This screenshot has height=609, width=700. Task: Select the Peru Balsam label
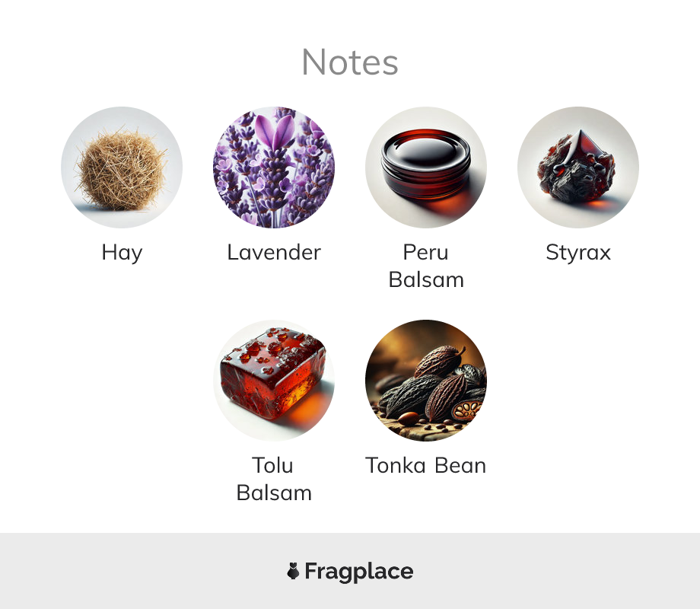pyautogui.click(x=426, y=266)
